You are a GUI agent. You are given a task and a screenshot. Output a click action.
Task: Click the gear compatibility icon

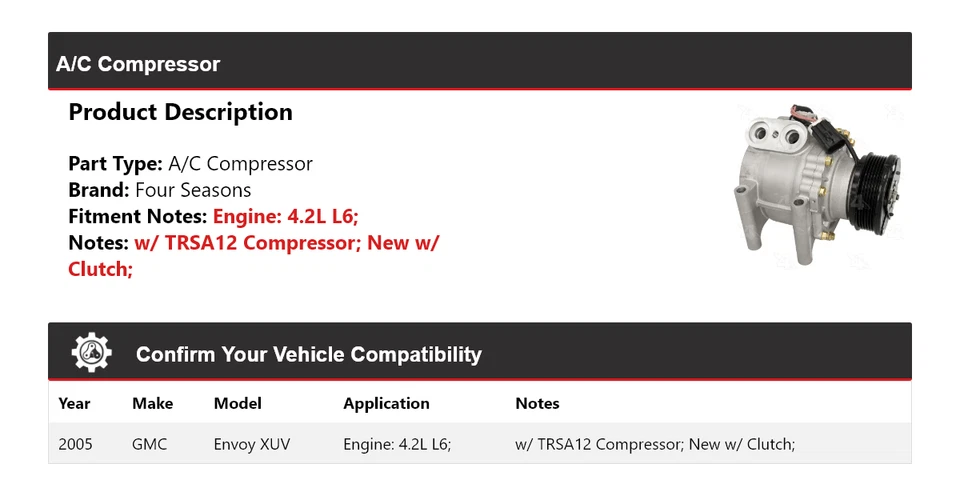point(91,353)
